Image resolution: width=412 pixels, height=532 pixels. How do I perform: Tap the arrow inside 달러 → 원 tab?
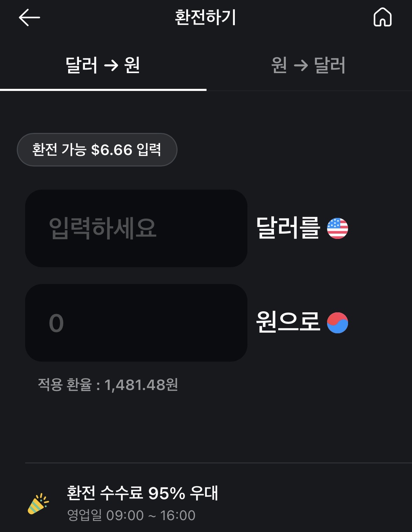pos(111,65)
